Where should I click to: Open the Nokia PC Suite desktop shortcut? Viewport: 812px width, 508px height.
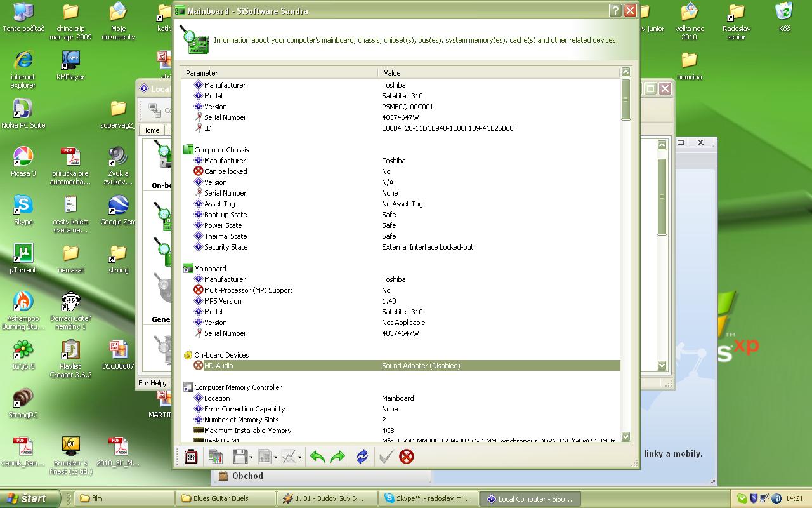pos(23,114)
